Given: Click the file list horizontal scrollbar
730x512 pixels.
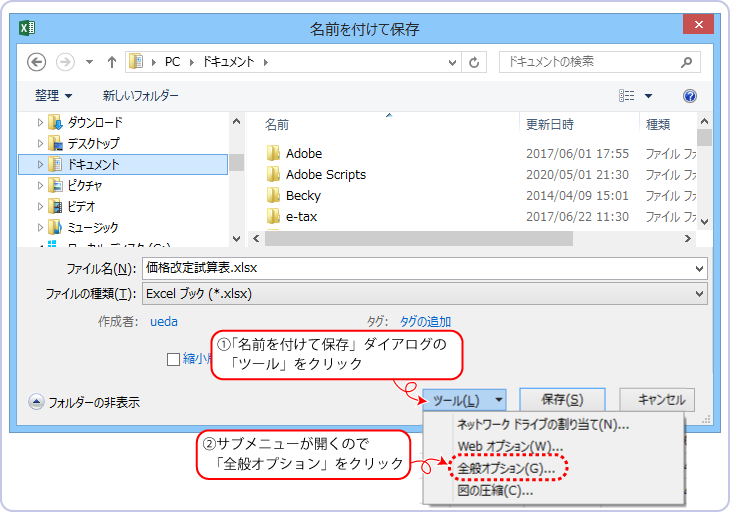Looking at the screenshot, I should (x=419, y=238).
